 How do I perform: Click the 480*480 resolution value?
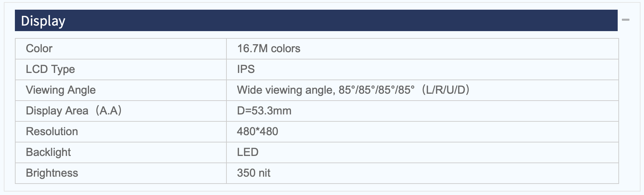[x=258, y=131]
